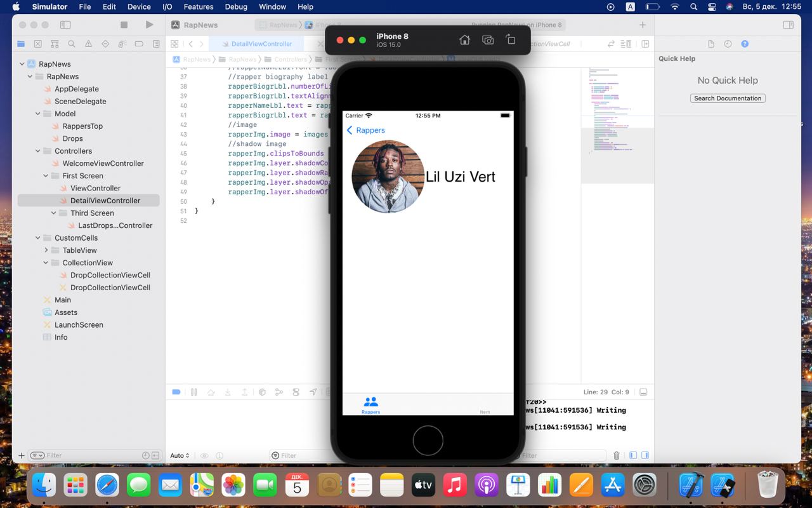Image resolution: width=812 pixels, height=508 pixels.
Task: Select the Main storyboard file
Action: (63, 300)
